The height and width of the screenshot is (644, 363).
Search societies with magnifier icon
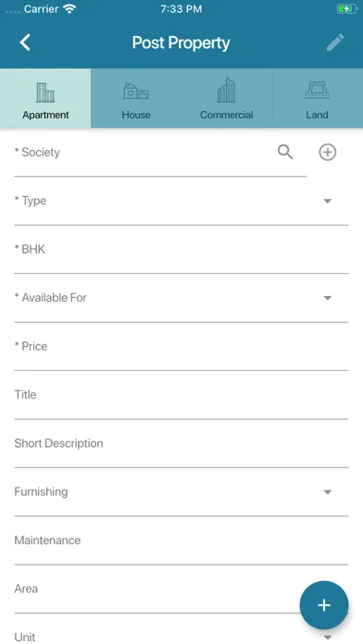pyautogui.click(x=285, y=152)
